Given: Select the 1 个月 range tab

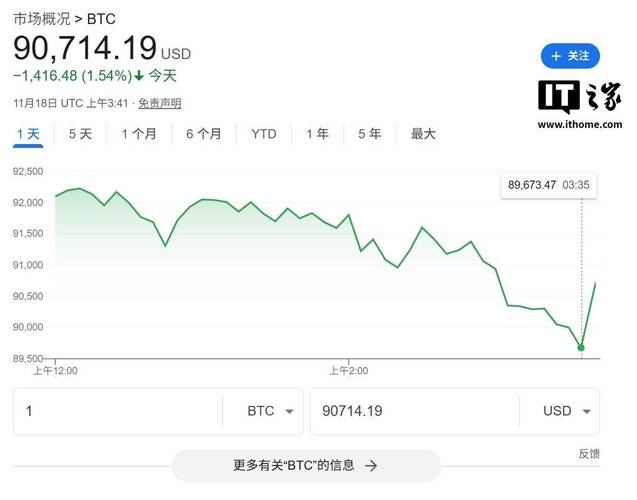Looking at the screenshot, I should [x=139, y=134].
